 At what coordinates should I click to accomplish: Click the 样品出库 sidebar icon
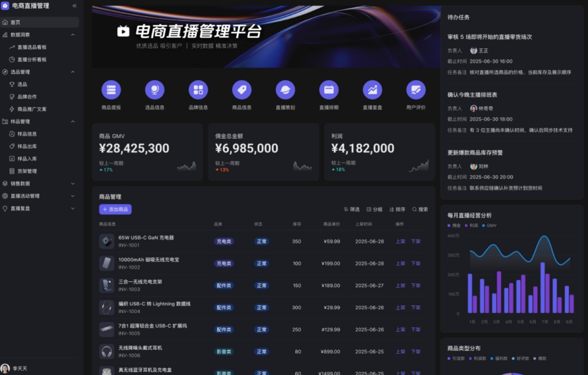tap(12, 146)
